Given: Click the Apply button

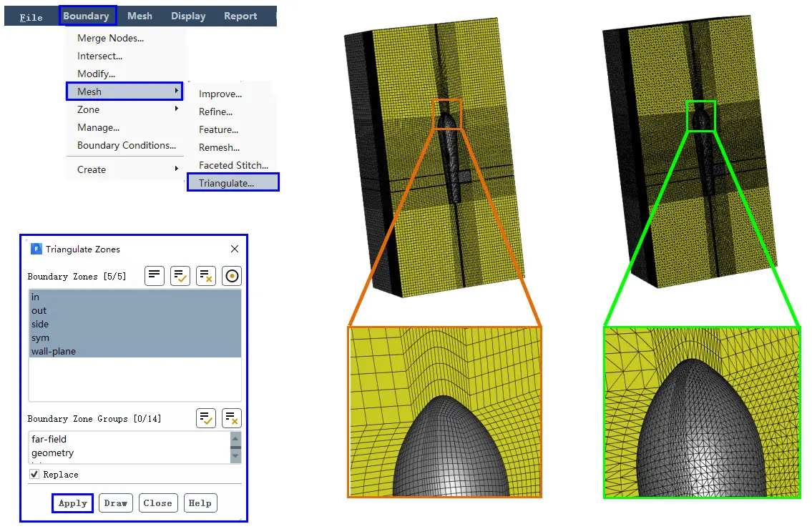Looking at the screenshot, I should coord(72,503).
